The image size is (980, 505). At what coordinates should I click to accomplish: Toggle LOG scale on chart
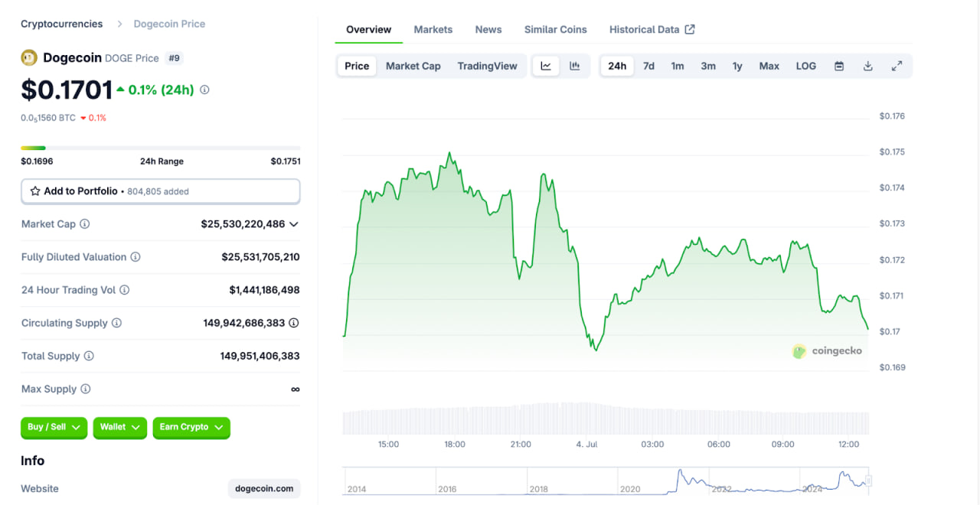[805, 66]
